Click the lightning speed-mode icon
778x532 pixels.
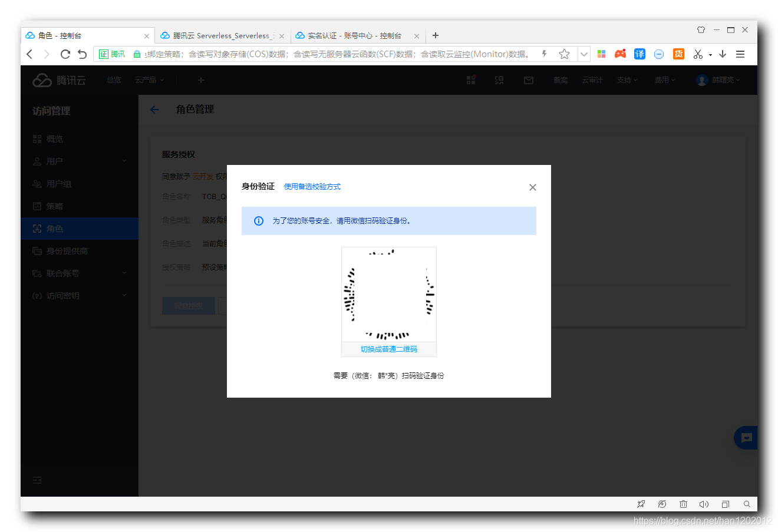tap(544, 54)
